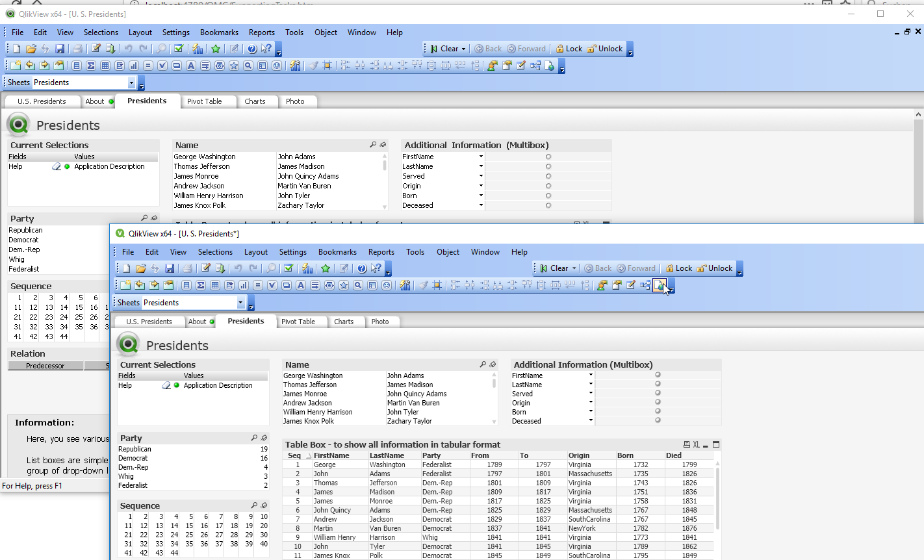Click Add Bookmark star in front window
The image size is (924, 560).
(326, 268)
